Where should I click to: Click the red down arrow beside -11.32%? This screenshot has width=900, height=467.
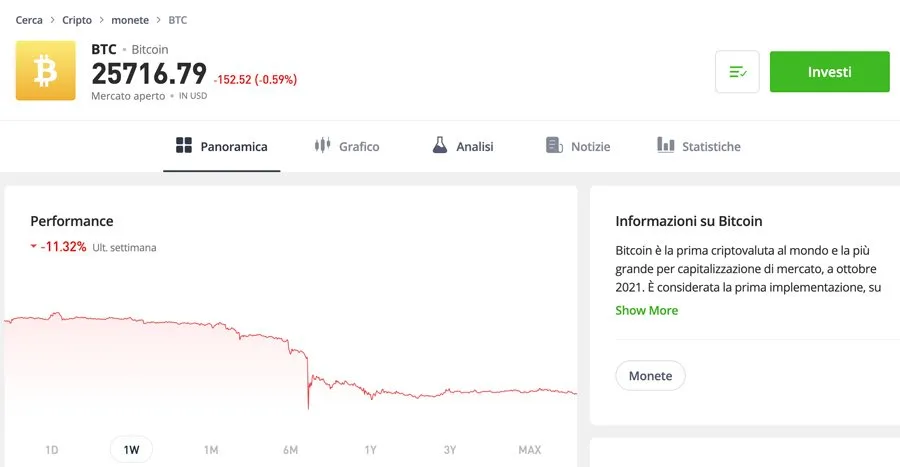pos(34,247)
